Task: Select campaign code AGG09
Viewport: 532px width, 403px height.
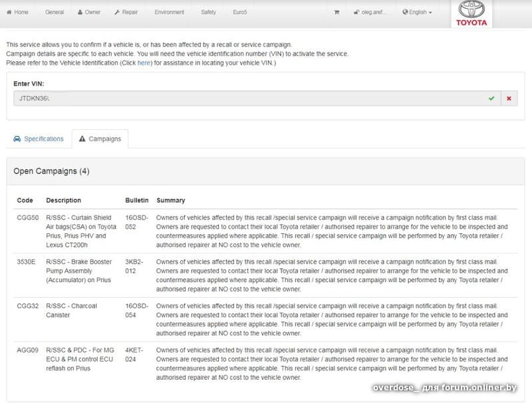Action: (28, 350)
